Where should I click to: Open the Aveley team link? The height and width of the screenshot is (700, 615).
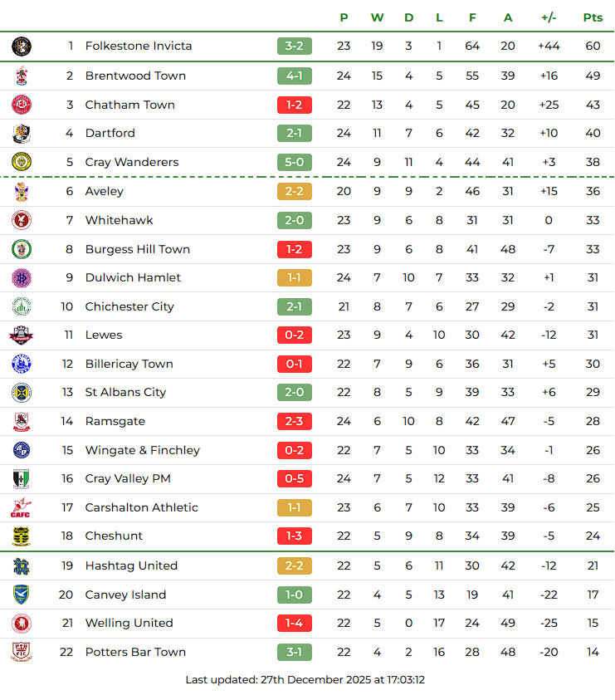click(x=104, y=191)
